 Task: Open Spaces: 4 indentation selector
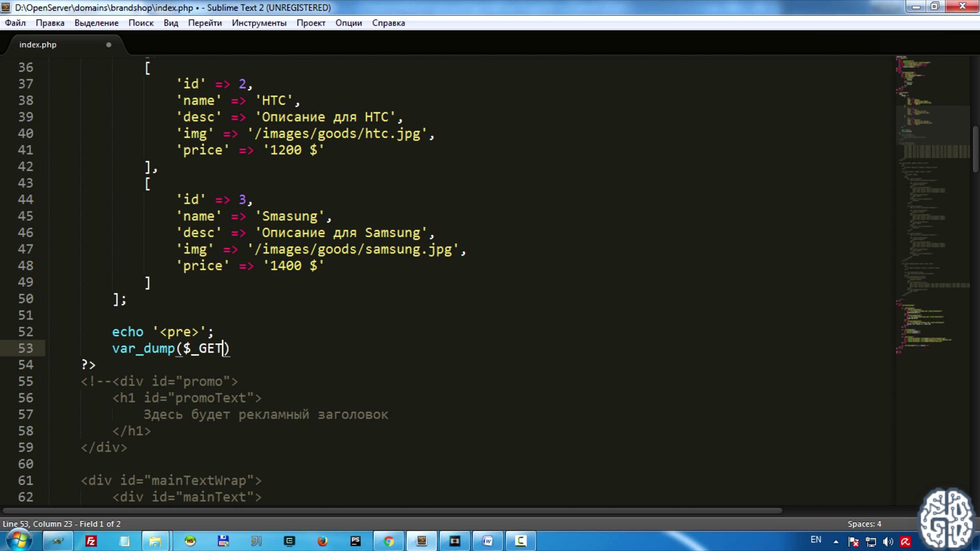(x=864, y=524)
